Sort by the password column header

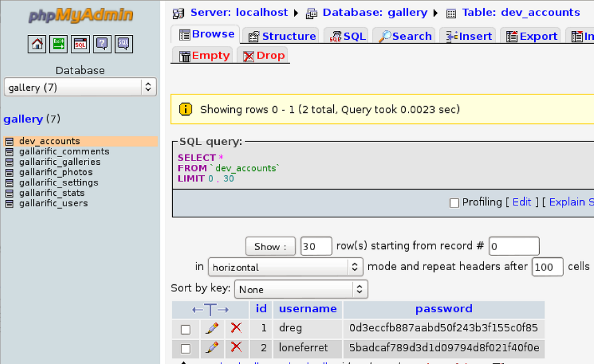tap(443, 309)
